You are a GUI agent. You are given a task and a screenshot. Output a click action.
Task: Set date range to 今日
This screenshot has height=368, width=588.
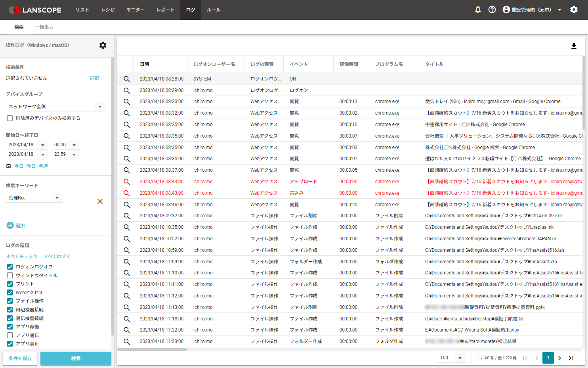click(x=19, y=166)
